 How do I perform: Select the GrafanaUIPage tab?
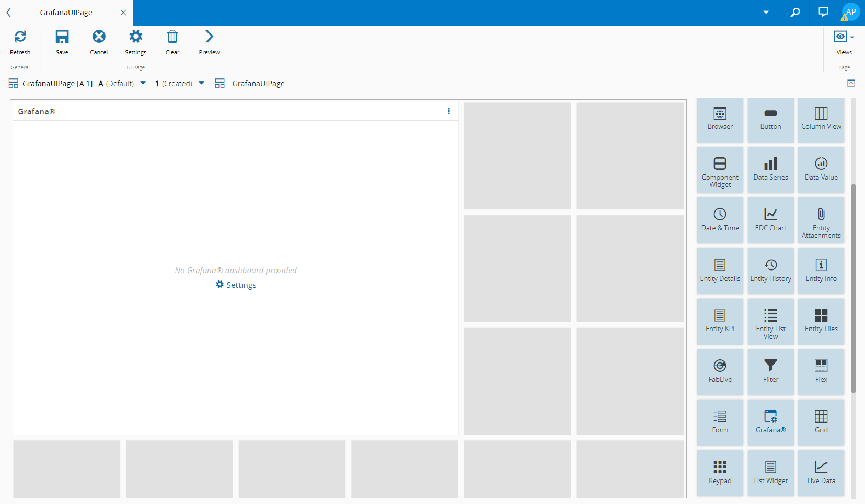(x=66, y=13)
